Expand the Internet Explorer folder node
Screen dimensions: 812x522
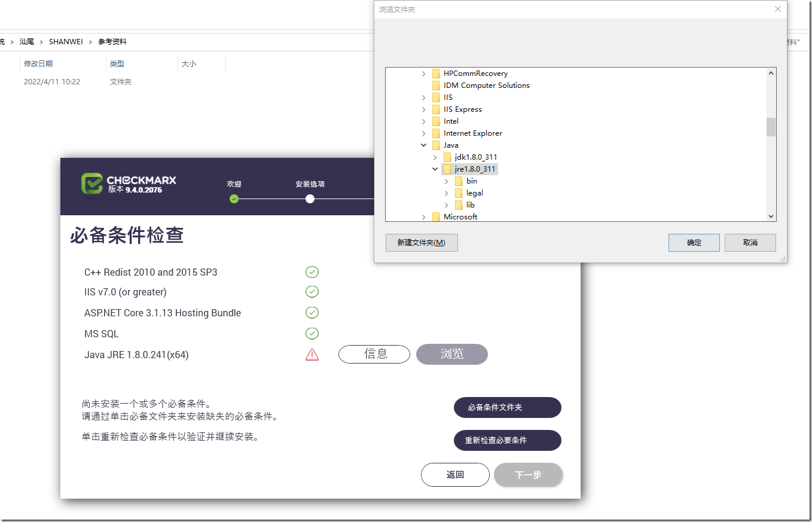click(424, 133)
